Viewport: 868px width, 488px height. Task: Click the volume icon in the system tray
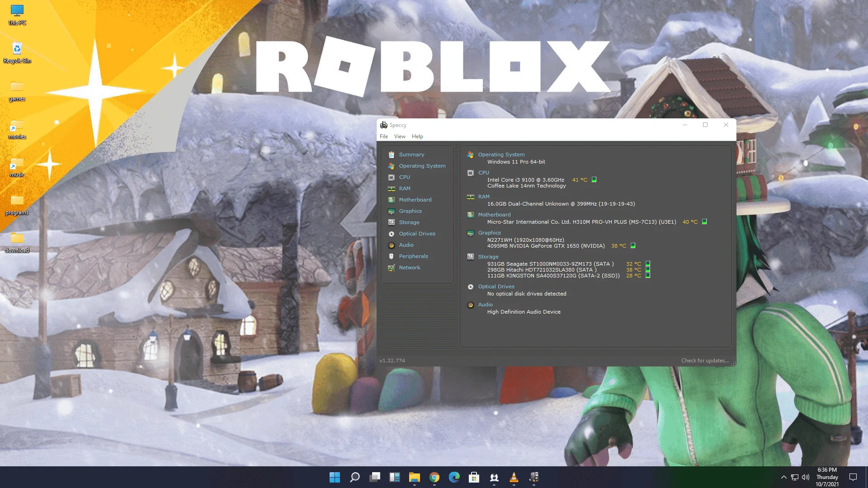point(805,477)
